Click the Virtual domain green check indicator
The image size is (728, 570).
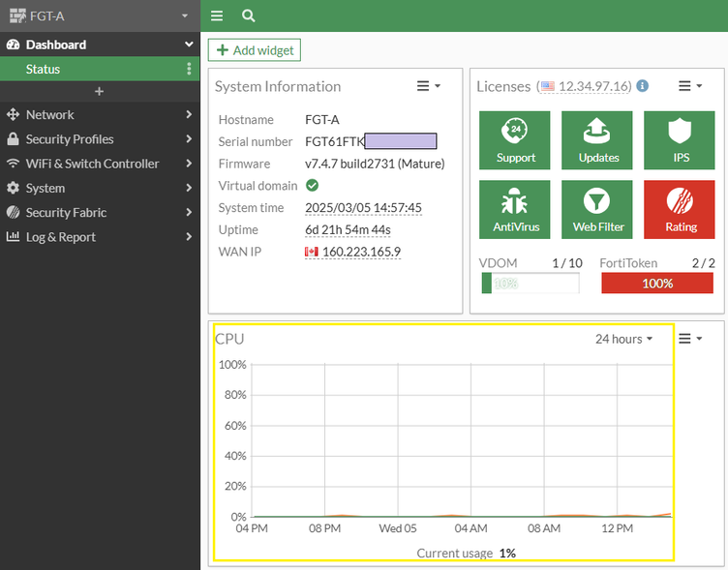point(312,185)
